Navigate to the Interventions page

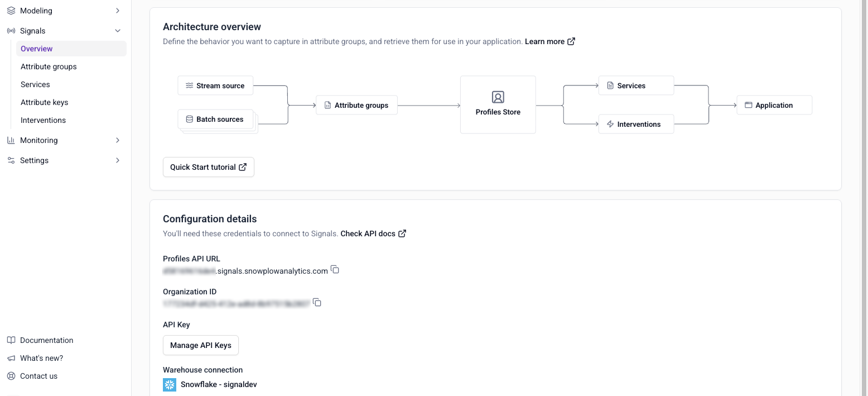(43, 120)
